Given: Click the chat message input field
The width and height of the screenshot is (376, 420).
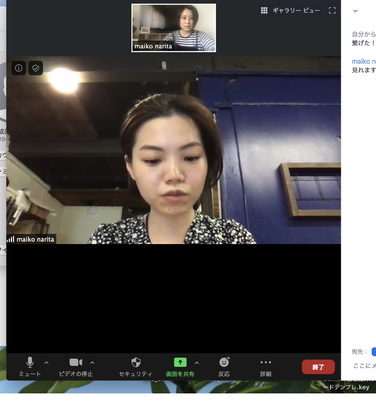Looking at the screenshot, I should 364,366.
